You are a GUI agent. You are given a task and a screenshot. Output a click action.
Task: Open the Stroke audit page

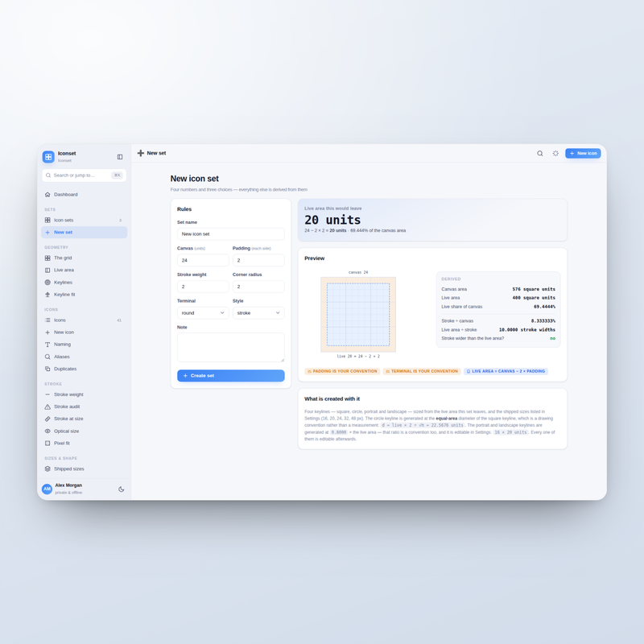(x=85, y=407)
